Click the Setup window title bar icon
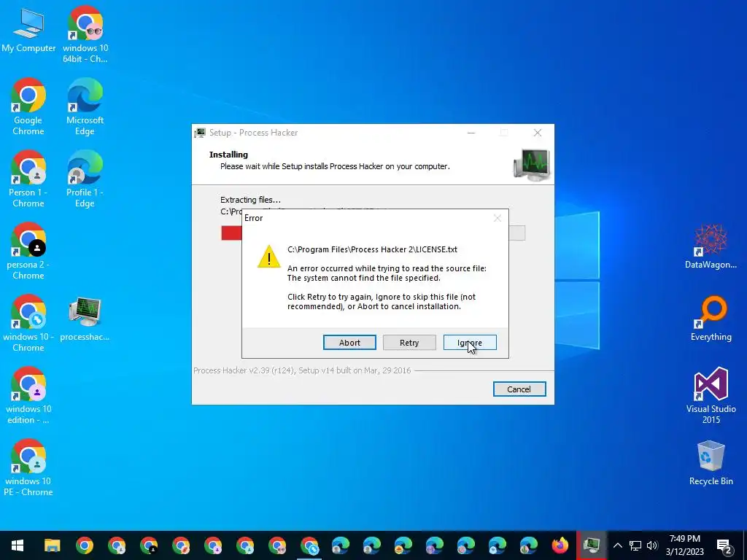Viewport: 747px width, 560px height. coord(200,133)
